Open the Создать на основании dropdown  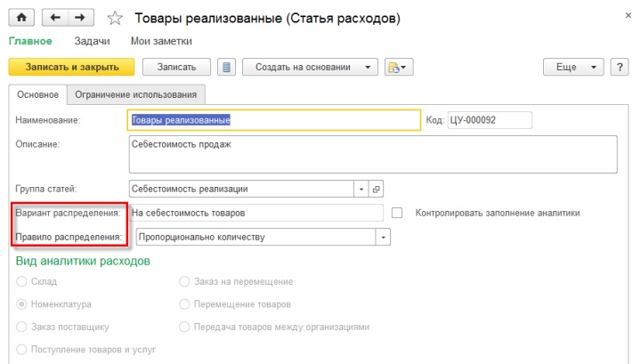(310, 67)
